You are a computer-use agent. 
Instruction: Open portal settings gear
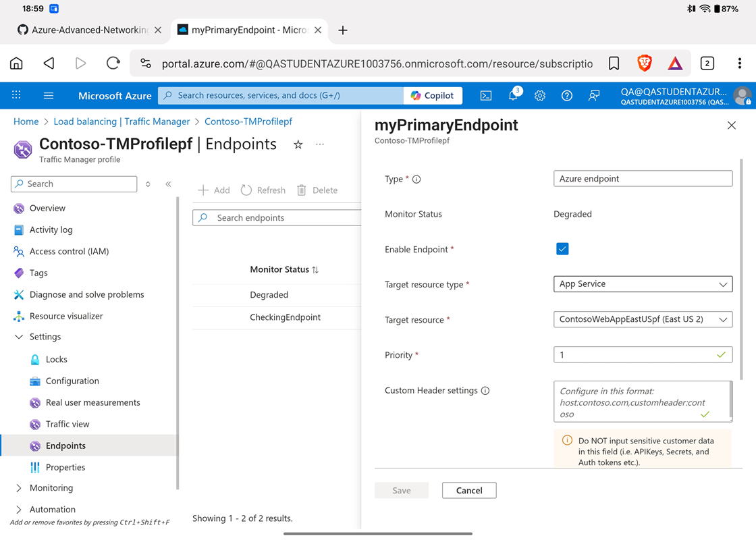[x=540, y=95]
